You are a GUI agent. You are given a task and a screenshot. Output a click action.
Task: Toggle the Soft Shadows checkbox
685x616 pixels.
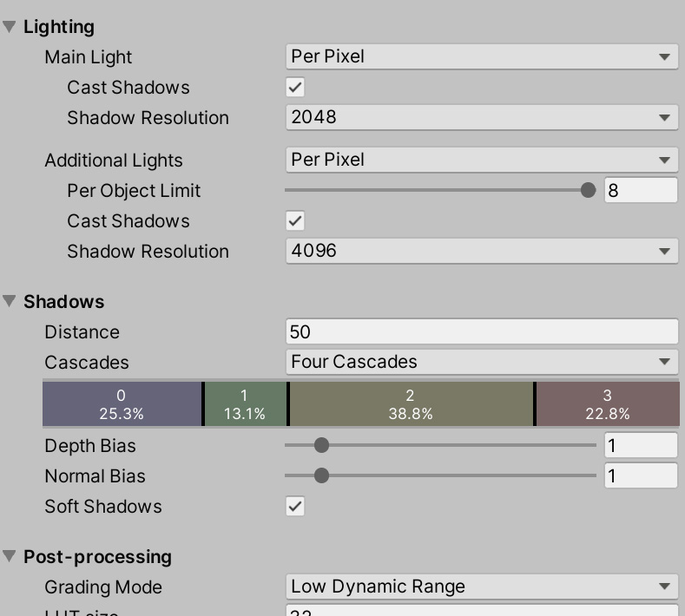tap(296, 507)
